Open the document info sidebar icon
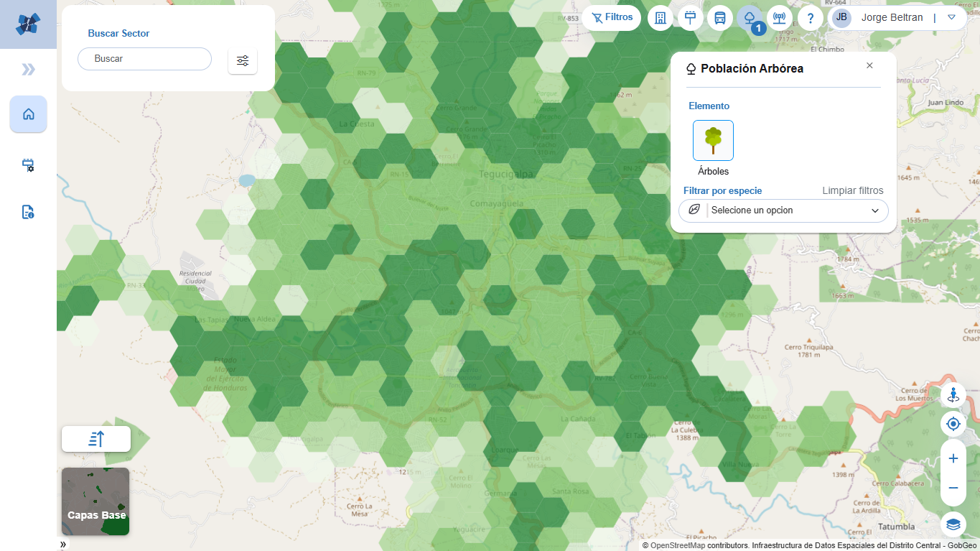This screenshot has width=980, height=551. [x=29, y=212]
